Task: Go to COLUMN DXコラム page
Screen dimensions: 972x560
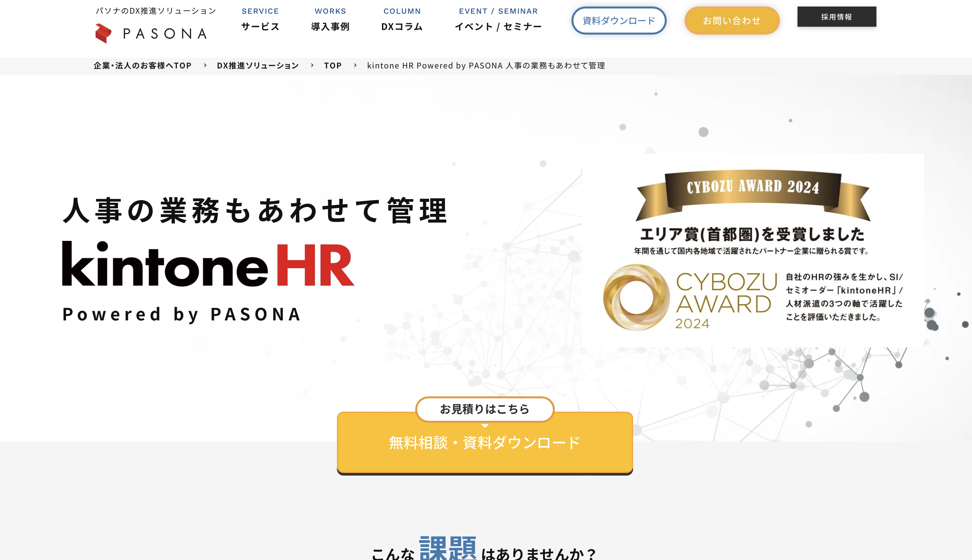Action: click(402, 20)
